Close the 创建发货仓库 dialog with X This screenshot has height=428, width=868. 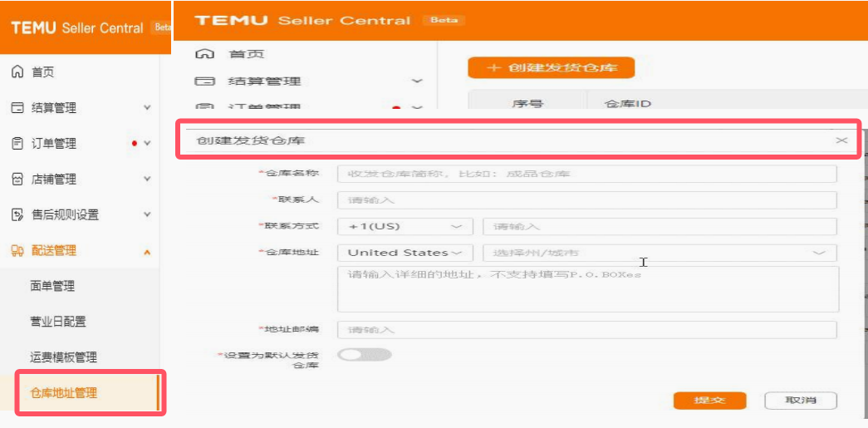(841, 140)
